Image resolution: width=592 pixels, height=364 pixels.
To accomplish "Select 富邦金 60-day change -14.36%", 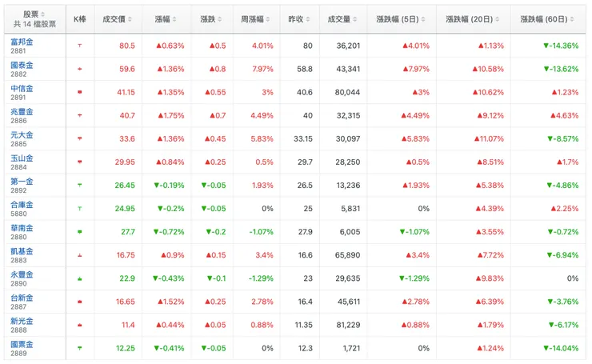I will (x=561, y=46).
